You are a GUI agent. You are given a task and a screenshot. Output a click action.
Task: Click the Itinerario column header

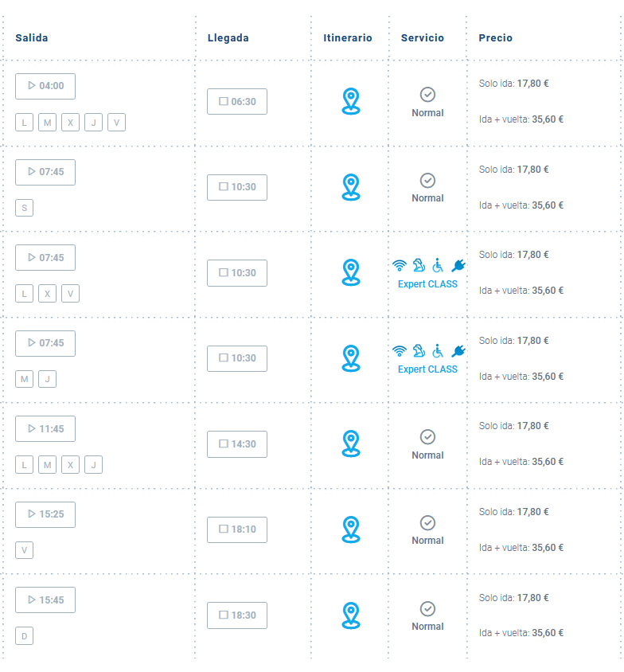pyautogui.click(x=348, y=38)
